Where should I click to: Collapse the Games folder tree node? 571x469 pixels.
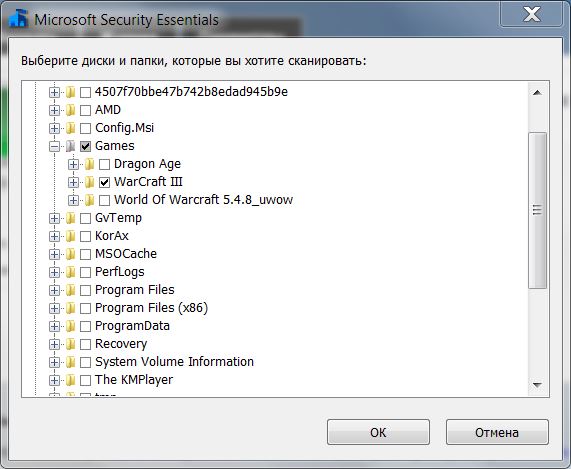tap(54, 146)
